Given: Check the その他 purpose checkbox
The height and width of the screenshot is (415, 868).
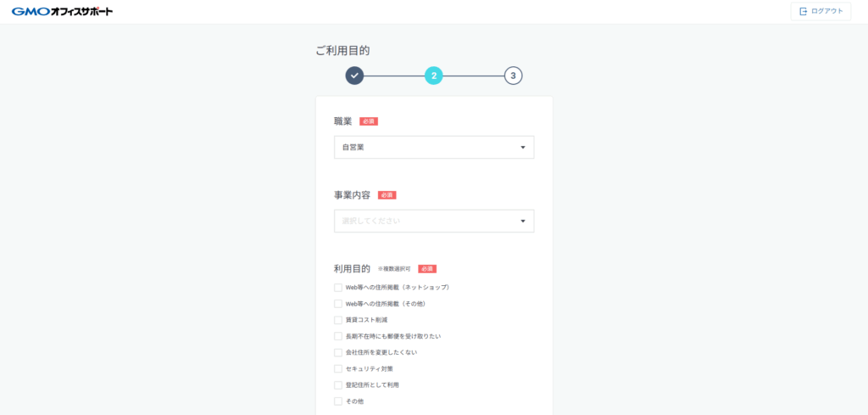Looking at the screenshot, I should point(338,401).
